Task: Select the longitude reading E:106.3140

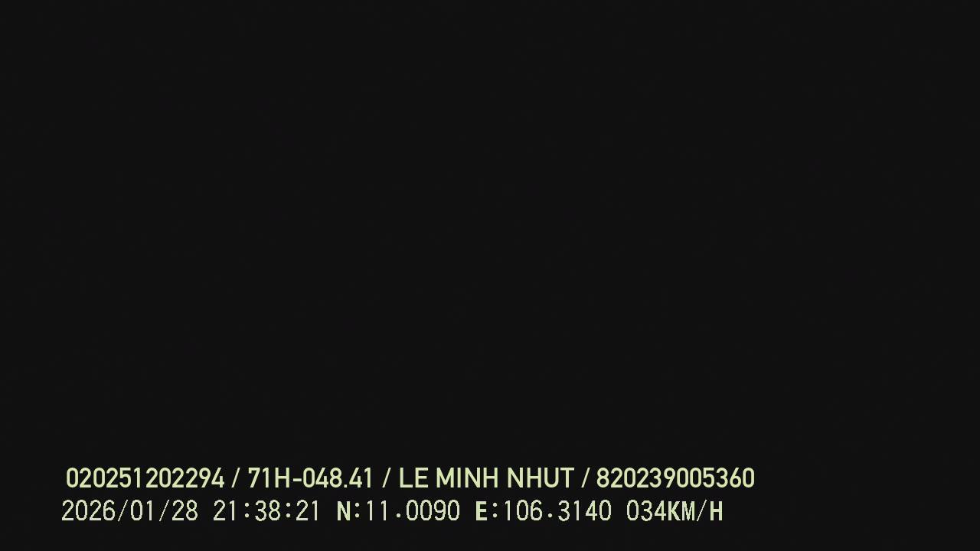Action: (x=544, y=511)
